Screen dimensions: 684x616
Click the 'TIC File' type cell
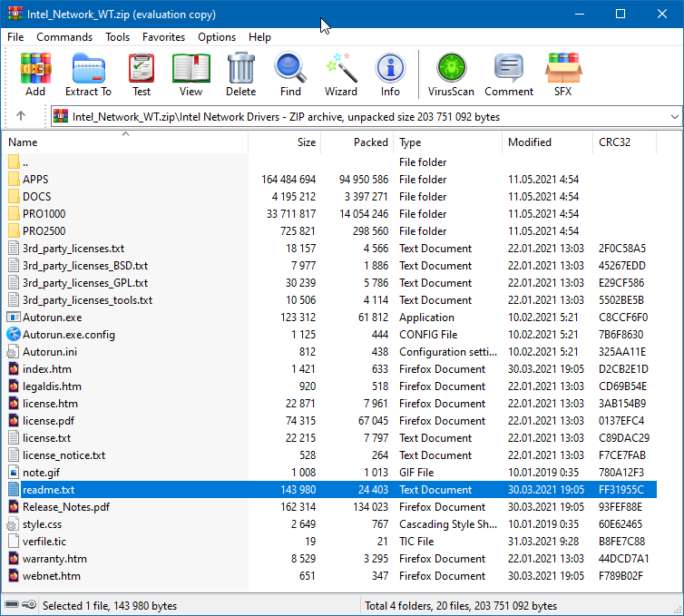pos(416,542)
